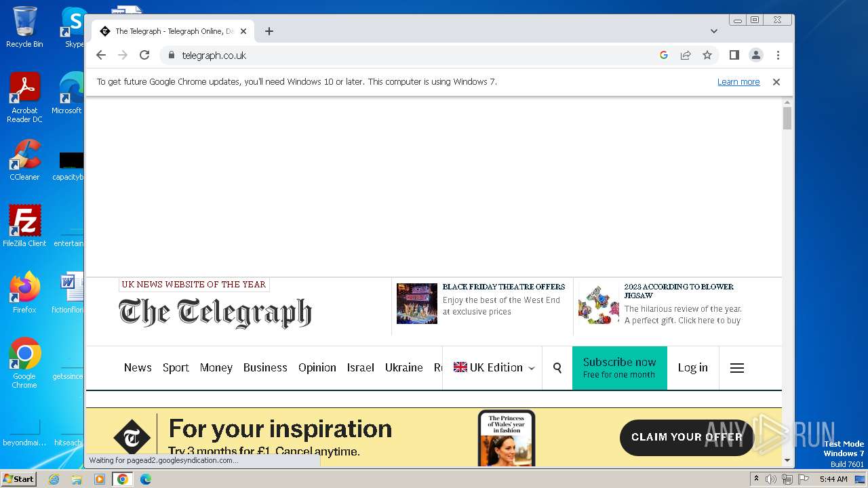Open FileZilla Client desktop icon

click(x=24, y=226)
